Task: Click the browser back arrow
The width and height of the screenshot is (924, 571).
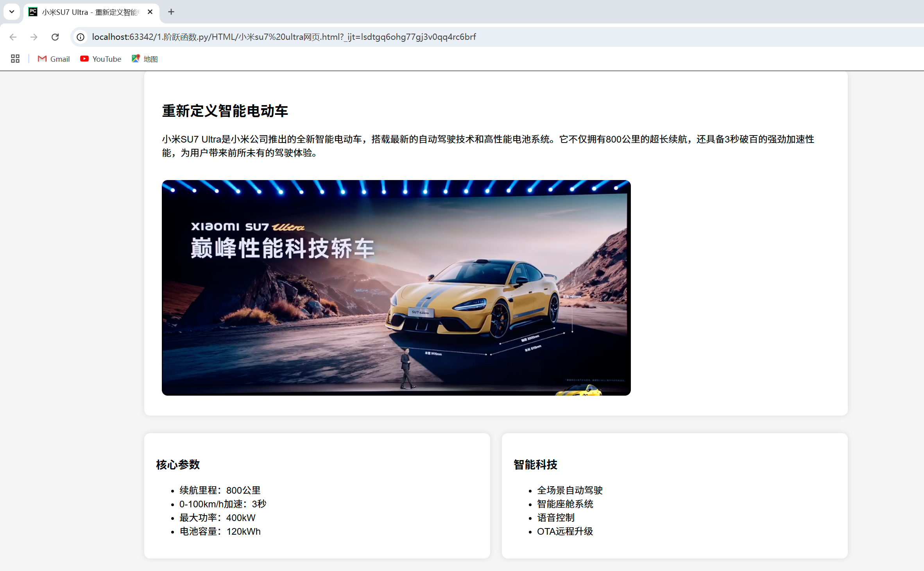Action: click(13, 37)
